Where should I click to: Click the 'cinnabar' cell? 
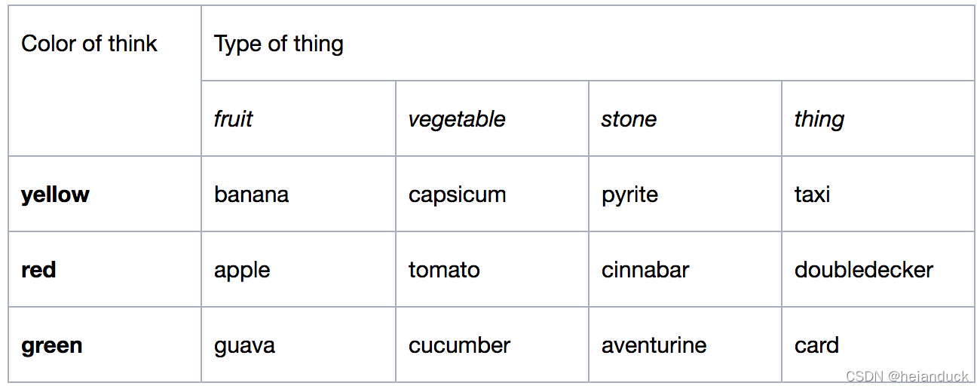point(685,269)
